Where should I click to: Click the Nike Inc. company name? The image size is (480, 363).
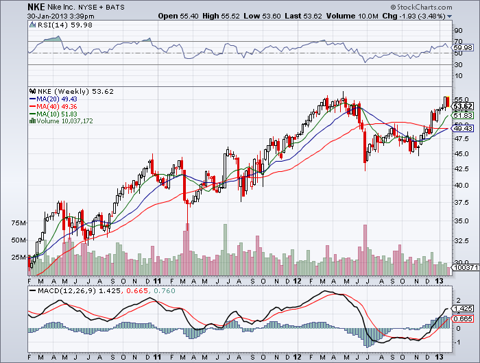[61, 7]
